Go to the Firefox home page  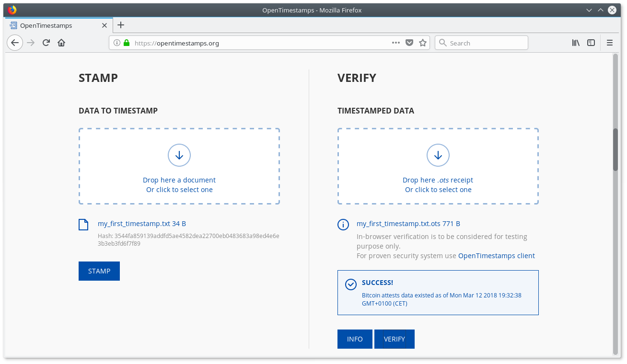tap(61, 43)
